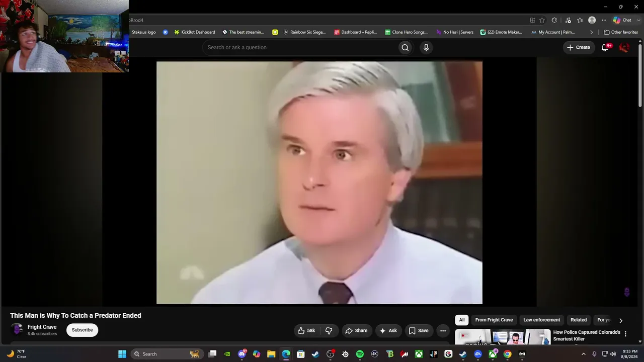
Task: Open the taskbar clock showing 9:33 PM
Action: coord(630,354)
